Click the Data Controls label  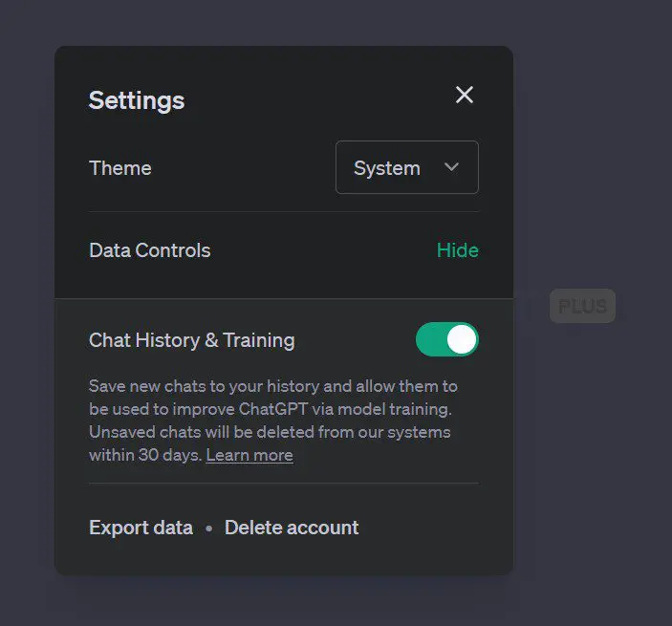[x=149, y=250]
